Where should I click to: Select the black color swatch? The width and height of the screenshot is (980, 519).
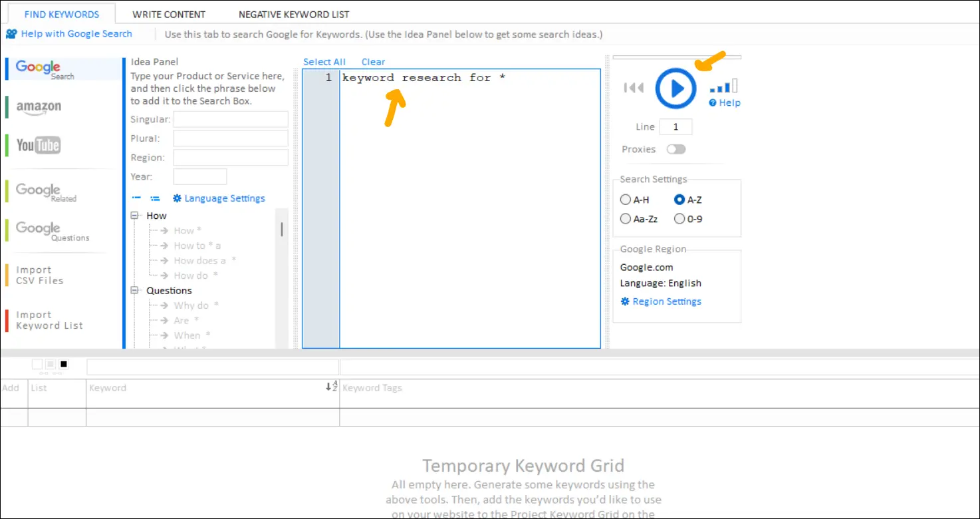[x=64, y=364]
